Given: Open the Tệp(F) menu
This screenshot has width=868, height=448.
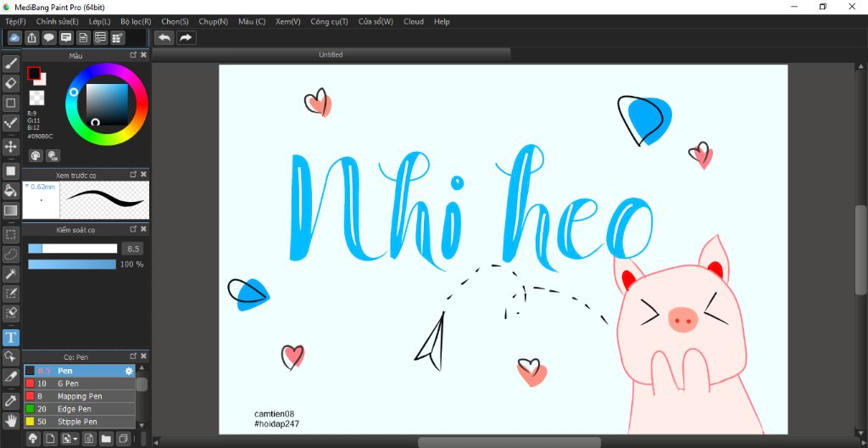Looking at the screenshot, I should [15, 21].
